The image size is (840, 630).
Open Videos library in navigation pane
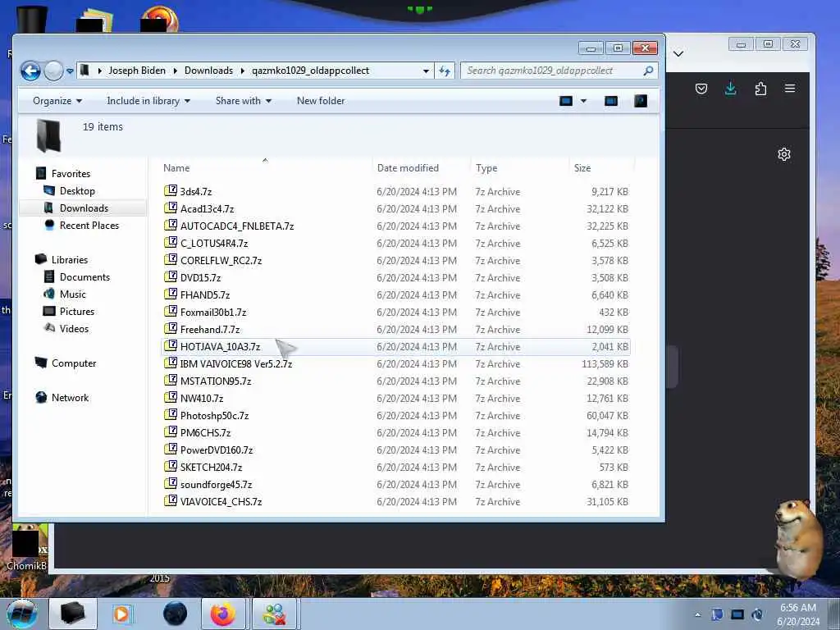point(74,328)
